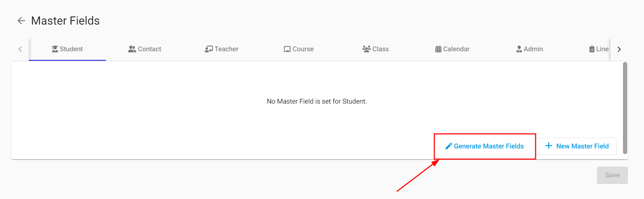Click the "No Master Field is set" message
The image size is (644, 199).
pos(317,101)
